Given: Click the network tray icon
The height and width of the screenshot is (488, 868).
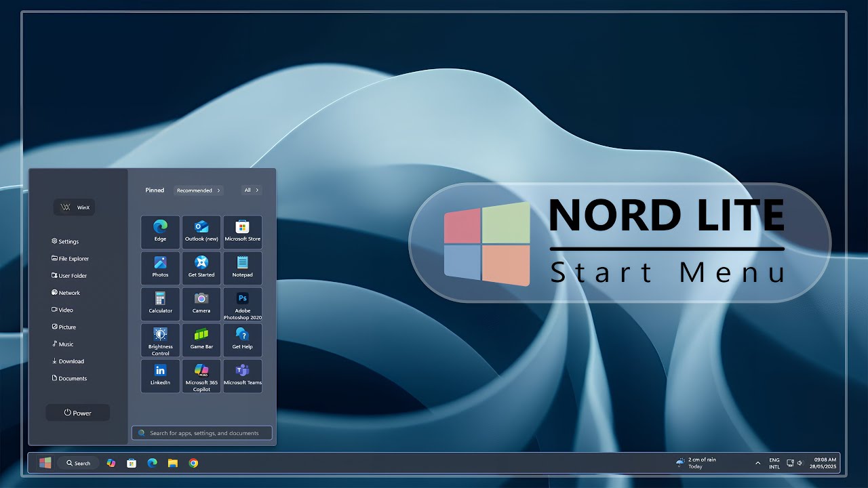Looking at the screenshot, I should point(790,463).
